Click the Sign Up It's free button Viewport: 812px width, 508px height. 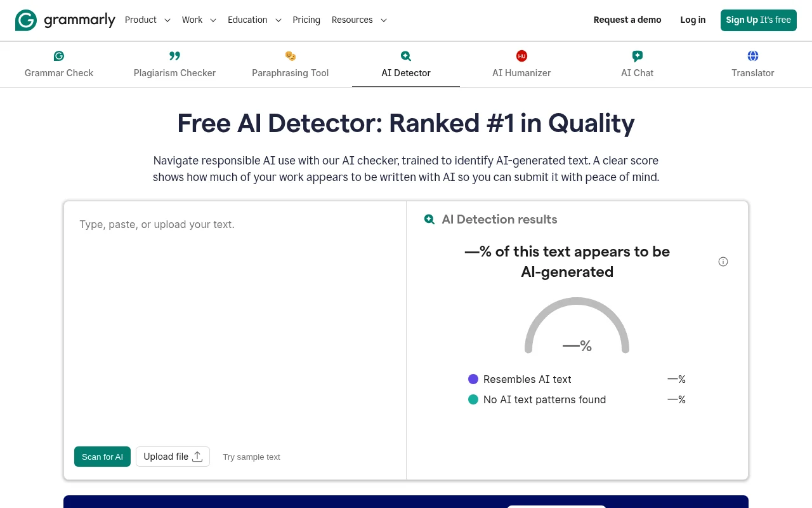coord(759,20)
